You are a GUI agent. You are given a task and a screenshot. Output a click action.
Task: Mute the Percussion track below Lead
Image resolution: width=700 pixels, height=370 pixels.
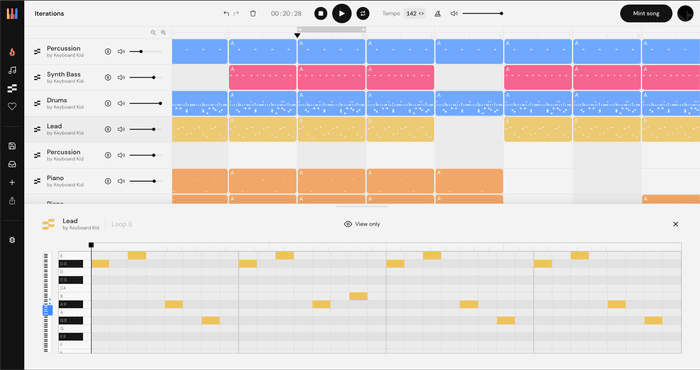121,155
